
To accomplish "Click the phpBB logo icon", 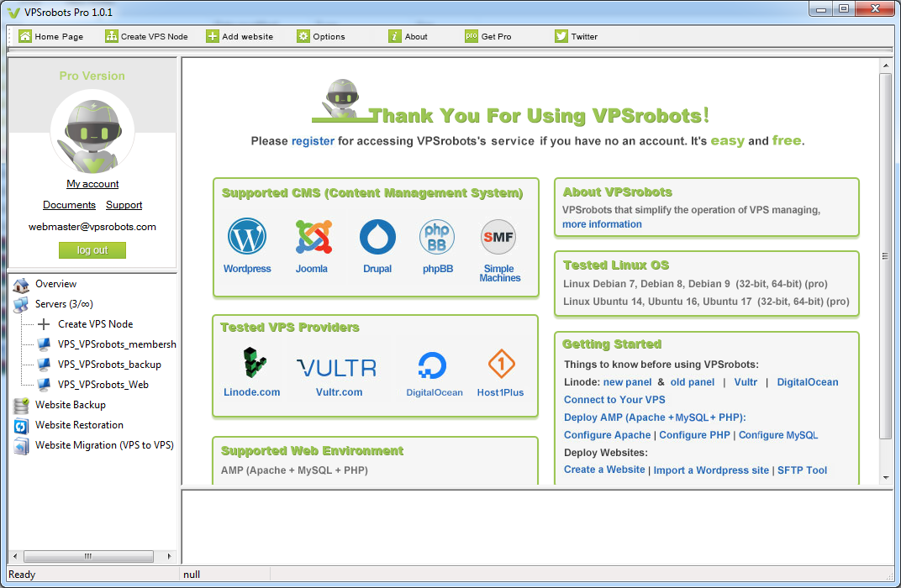I will pyautogui.click(x=437, y=237).
